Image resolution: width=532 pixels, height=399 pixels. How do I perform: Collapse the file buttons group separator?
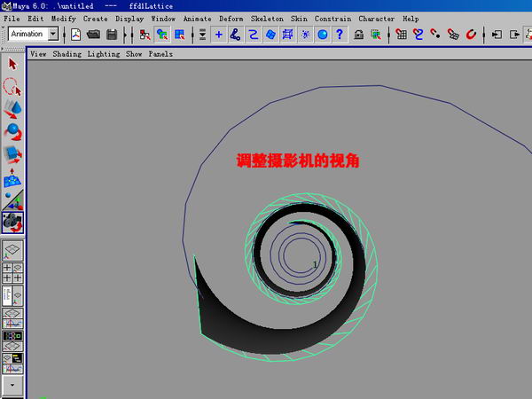(65, 35)
